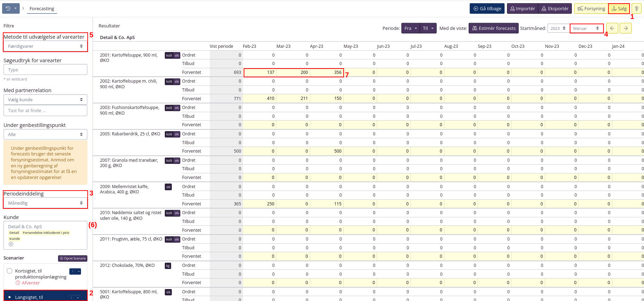Select the Langsigtet scenario
The height and width of the screenshot is (301, 644).
pyautogui.click(x=29, y=297)
